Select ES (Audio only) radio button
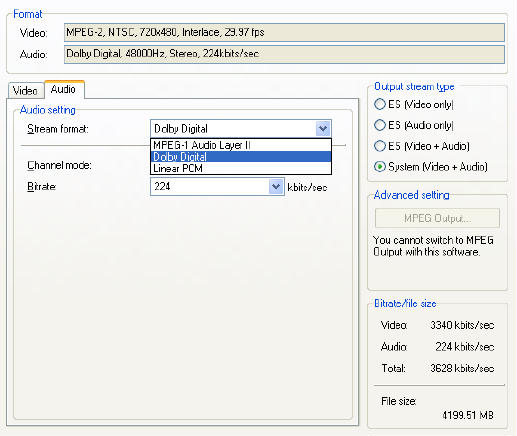Image resolution: width=517 pixels, height=436 pixels. [x=380, y=125]
